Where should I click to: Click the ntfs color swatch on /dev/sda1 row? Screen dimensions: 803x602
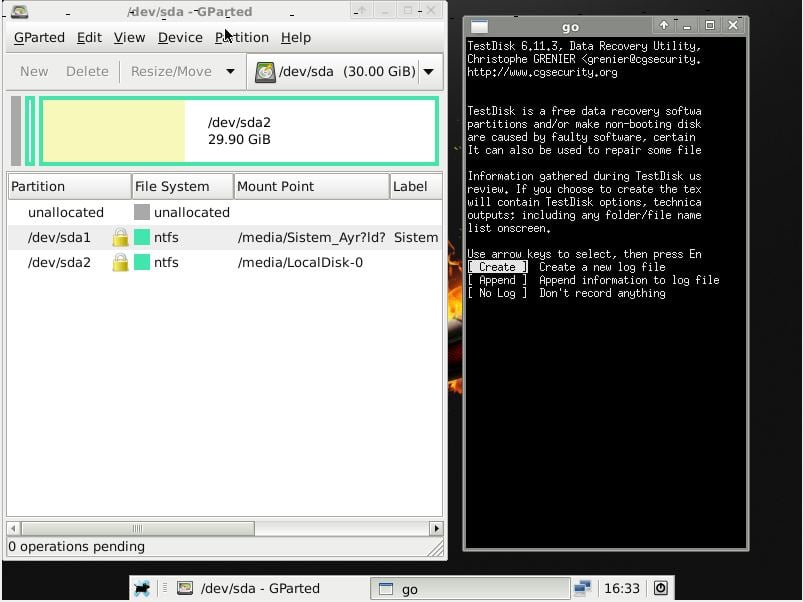point(142,237)
